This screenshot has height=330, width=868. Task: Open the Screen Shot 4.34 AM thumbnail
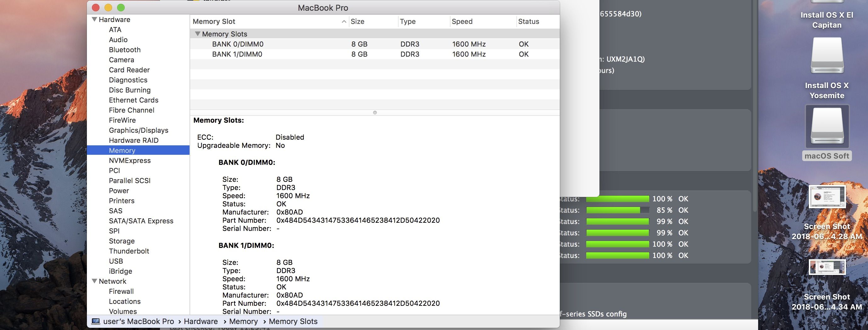[x=827, y=267]
